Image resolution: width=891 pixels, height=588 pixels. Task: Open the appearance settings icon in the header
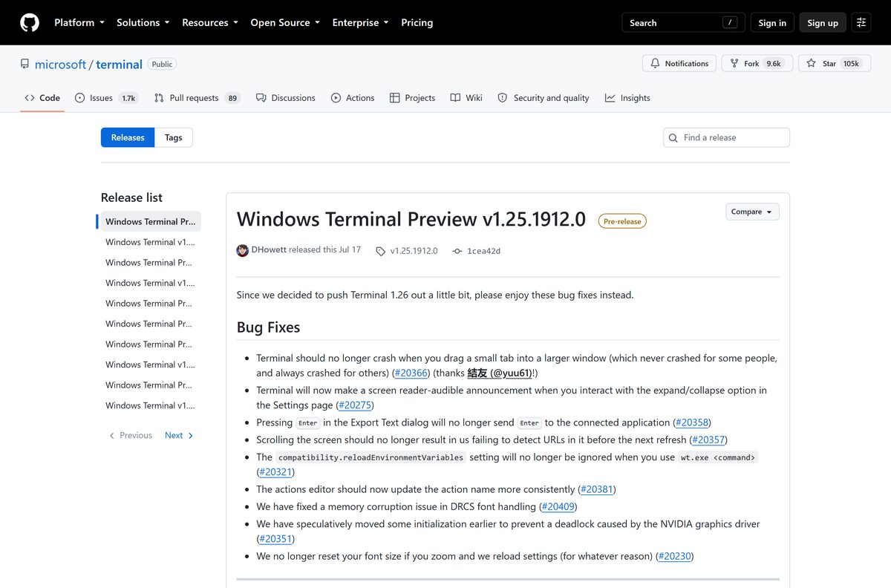[x=861, y=22]
